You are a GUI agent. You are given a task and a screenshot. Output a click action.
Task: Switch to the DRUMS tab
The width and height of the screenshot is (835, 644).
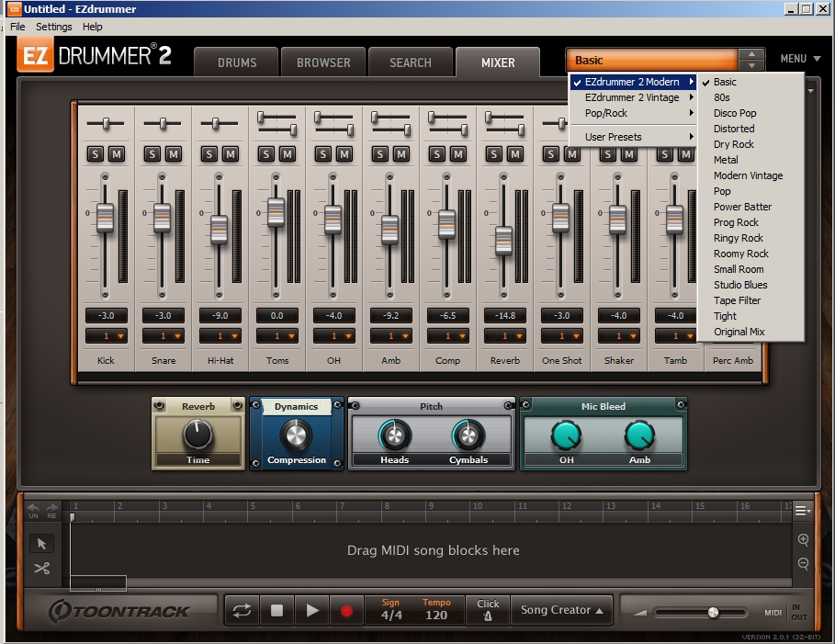coord(237,62)
